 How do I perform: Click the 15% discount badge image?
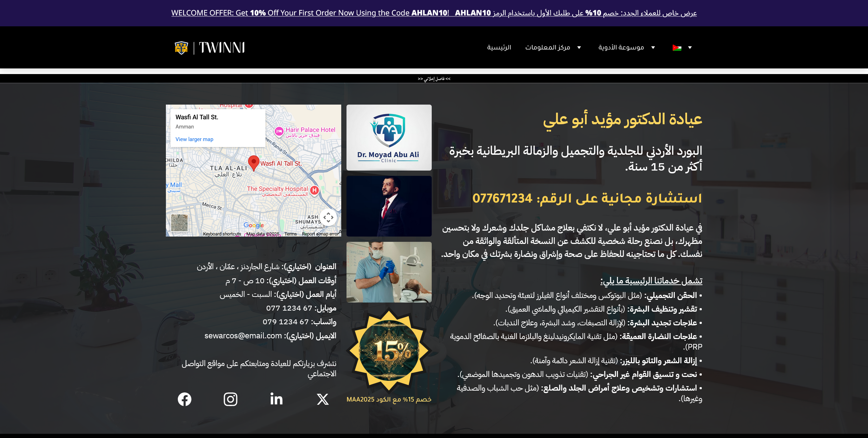pyautogui.click(x=389, y=350)
